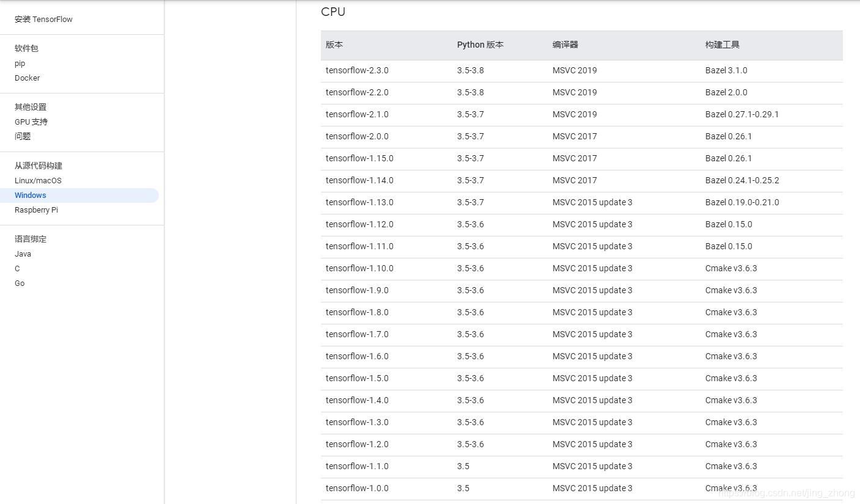This screenshot has height=504, width=860.
Task: Open the 安装 TensorFlow sidebar link
Action: tap(43, 19)
